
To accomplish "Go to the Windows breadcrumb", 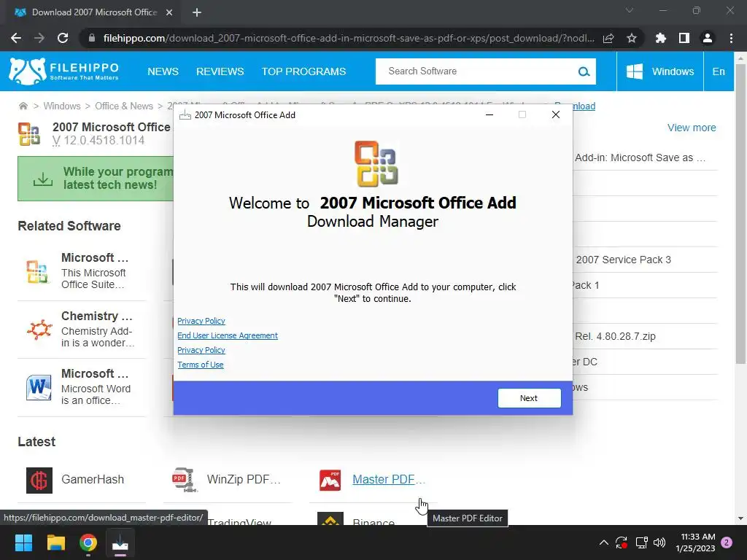I will 62,106.
